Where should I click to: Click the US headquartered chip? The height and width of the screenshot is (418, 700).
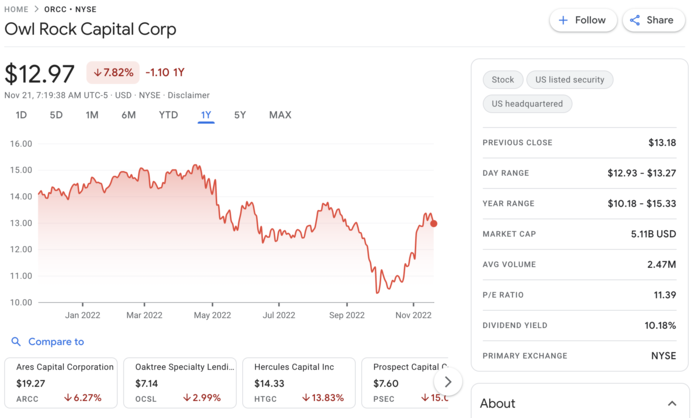(527, 104)
